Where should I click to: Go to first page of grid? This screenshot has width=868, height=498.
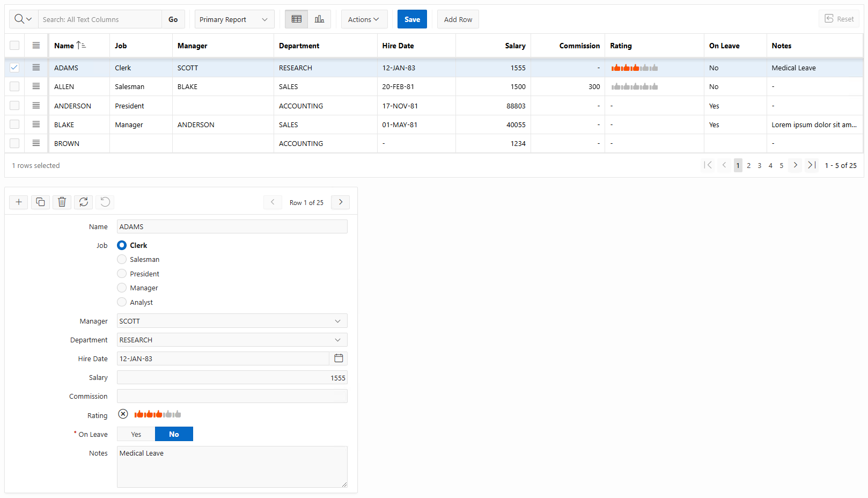(x=708, y=165)
